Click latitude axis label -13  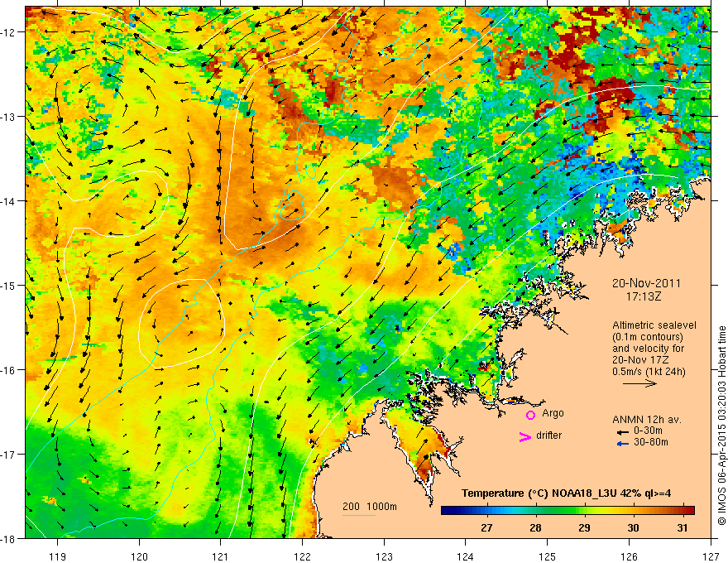8,117
